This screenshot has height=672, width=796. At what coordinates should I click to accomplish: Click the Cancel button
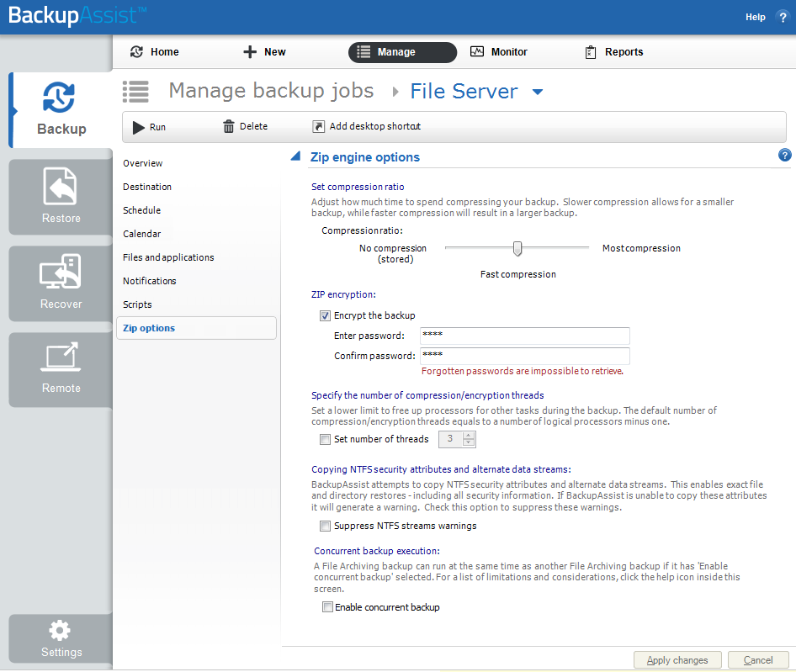point(757,660)
